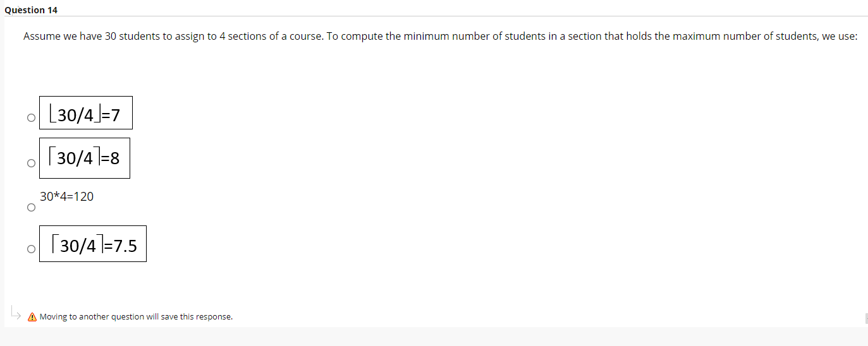Click the orange warning triangle icon

(x=32, y=317)
